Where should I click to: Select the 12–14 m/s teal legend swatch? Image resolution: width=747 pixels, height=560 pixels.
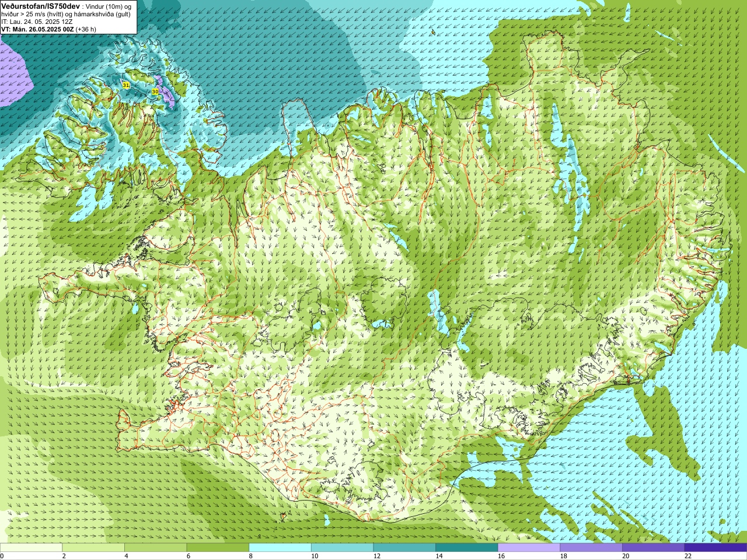click(x=404, y=548)
